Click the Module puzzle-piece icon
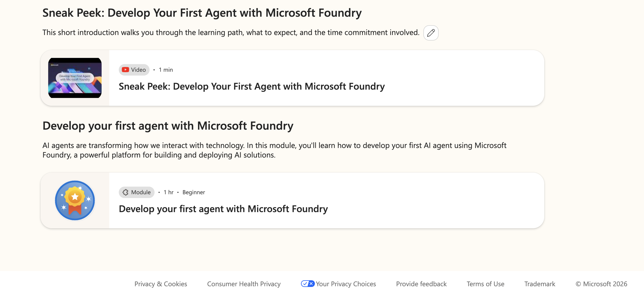Viewport: 644px width, 296px height. point(125,192)
